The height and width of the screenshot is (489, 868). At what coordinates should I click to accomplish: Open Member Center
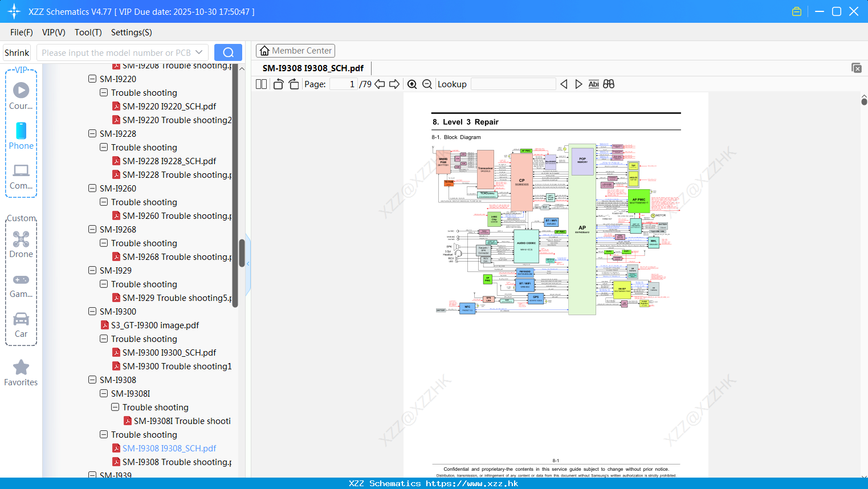[295, 51]
